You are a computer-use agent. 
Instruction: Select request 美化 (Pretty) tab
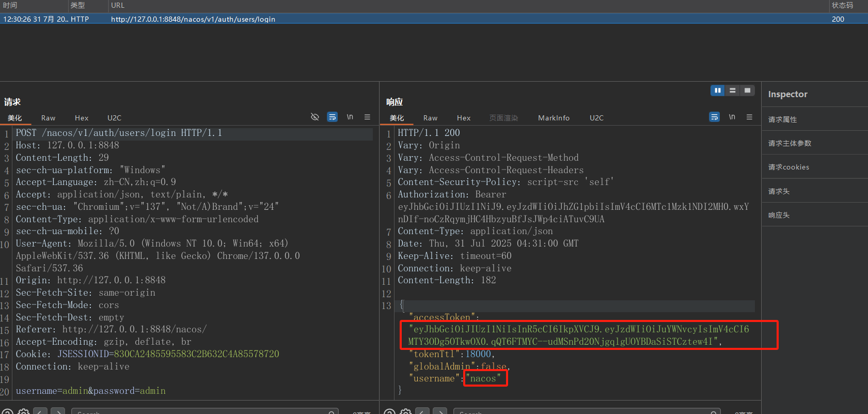tap(15, 118)
